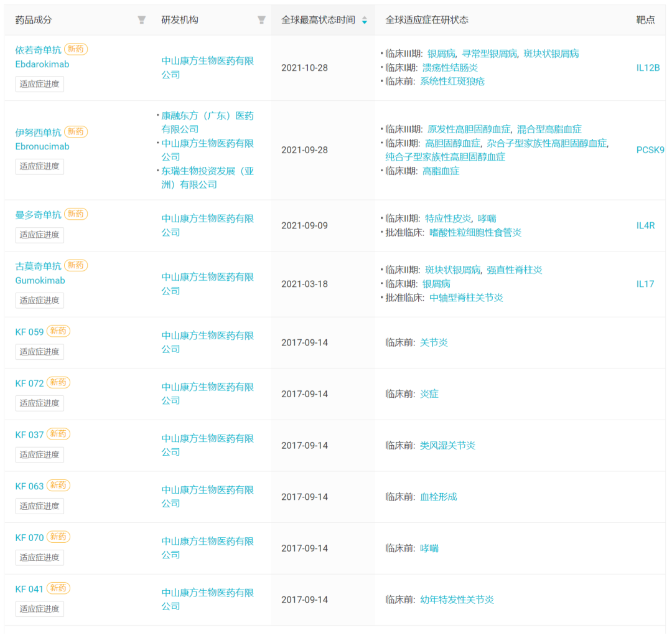Viewport: 672px width, 635px height.
Task: Click the 新药 badge beside KF 070
Action: pyautogui.click(x=58, y=537)
